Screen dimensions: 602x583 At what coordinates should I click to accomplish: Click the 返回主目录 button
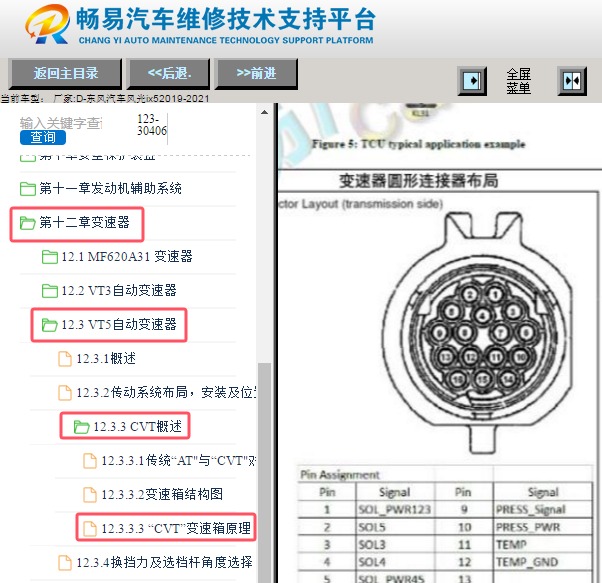tap(65, 73)
